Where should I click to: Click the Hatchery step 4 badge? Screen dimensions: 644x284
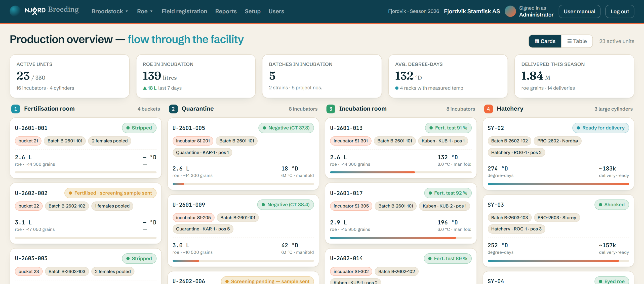coord(489,109)
